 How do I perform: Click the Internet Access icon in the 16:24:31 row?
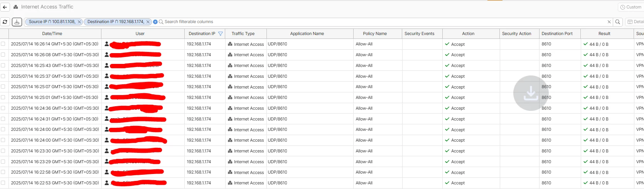click(x=230, y=119)
